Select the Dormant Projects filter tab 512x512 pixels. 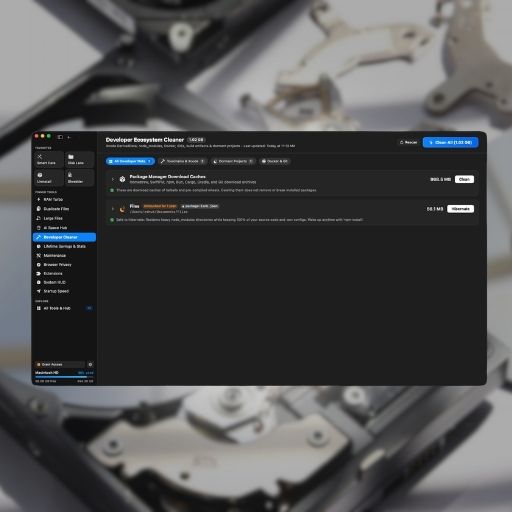(x=233, y=161)
